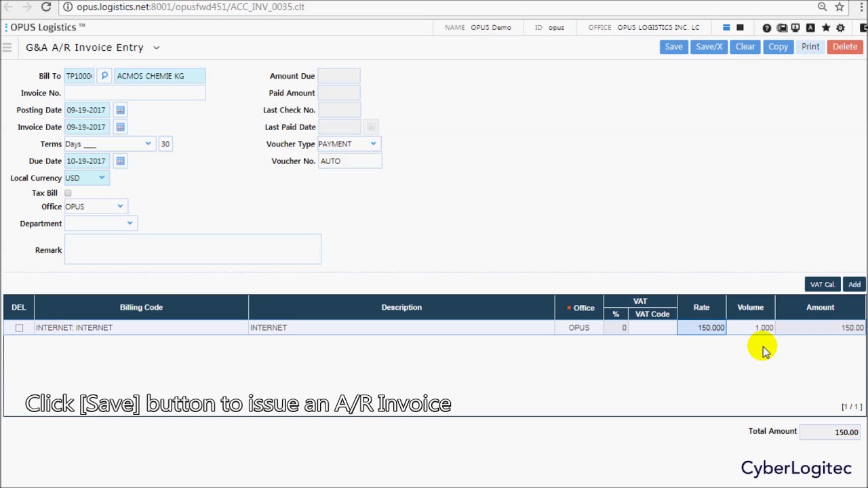
Task: Switch to the black single-pane layout icon
Action: click(740, 28)
